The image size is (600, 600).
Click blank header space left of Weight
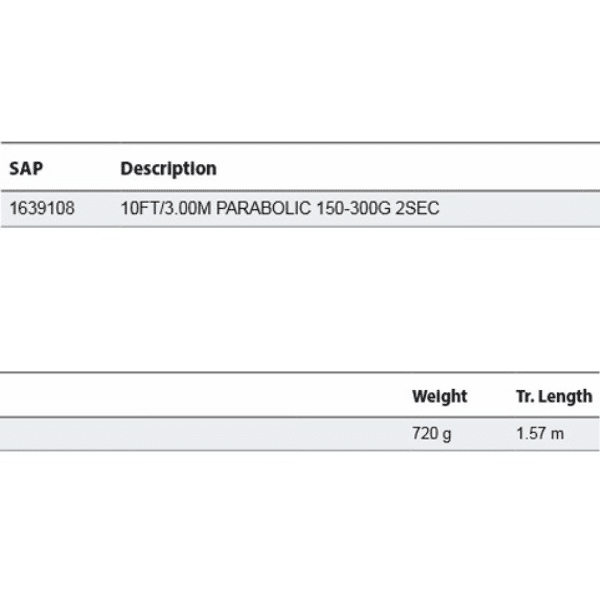(200, 396)
